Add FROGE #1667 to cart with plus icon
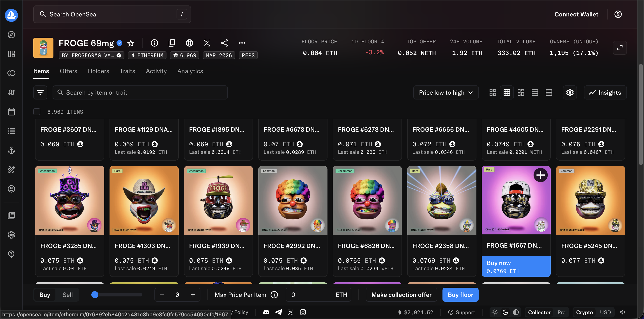644x319 pixels. [x=541, y=175]
